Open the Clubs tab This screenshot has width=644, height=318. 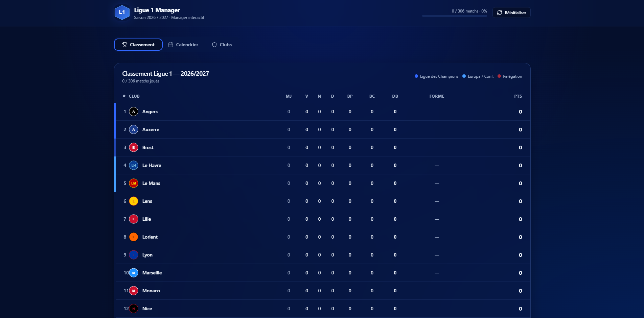click(222, 45)
